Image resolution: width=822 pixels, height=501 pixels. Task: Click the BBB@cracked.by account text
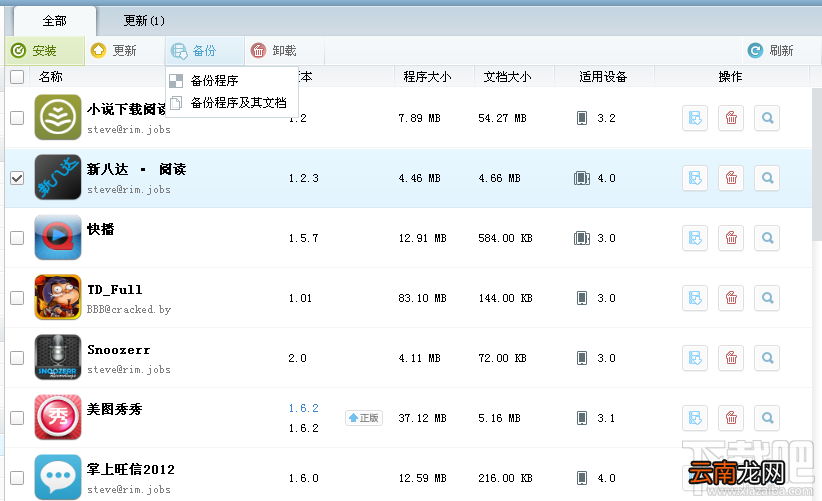pyautogui.click(x=129, y=310)
